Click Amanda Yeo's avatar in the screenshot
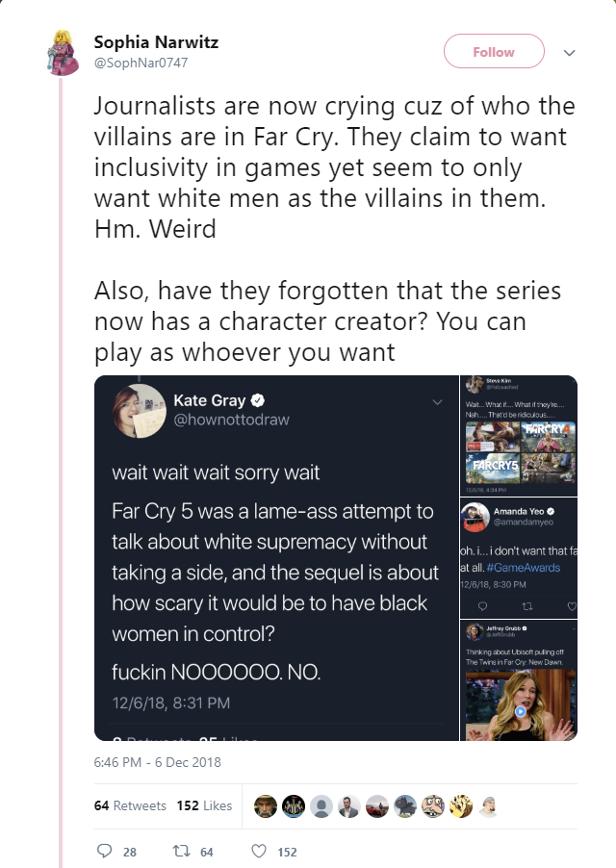This screenshot has height=868, width=616. 475,517
